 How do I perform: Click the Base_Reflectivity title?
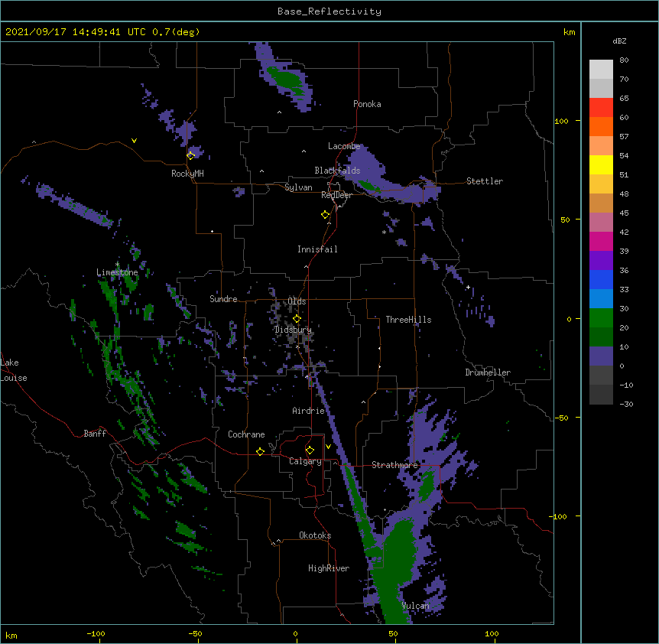329,11
